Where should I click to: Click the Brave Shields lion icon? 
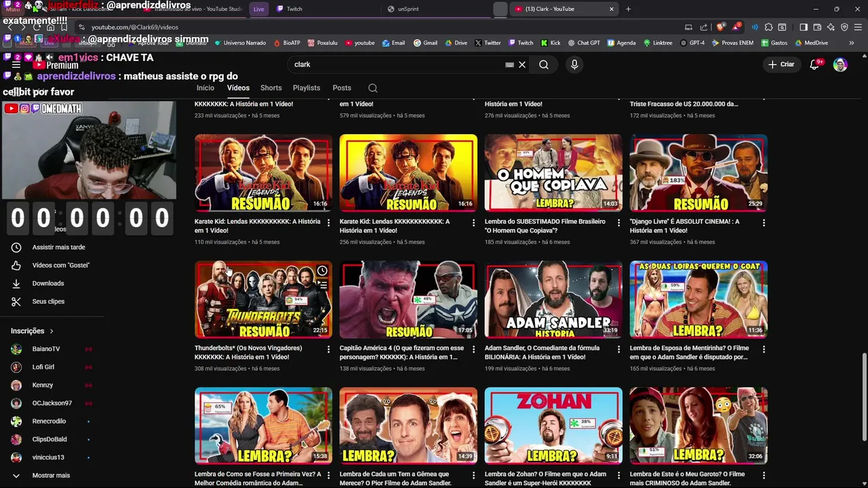tap(720, 27)
